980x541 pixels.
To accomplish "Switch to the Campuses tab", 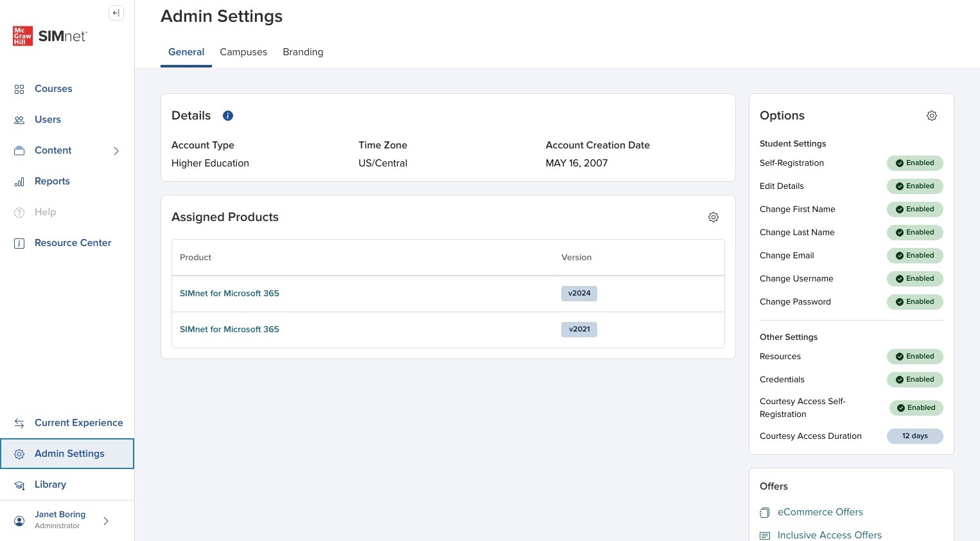I will click(x=243, y=52).
